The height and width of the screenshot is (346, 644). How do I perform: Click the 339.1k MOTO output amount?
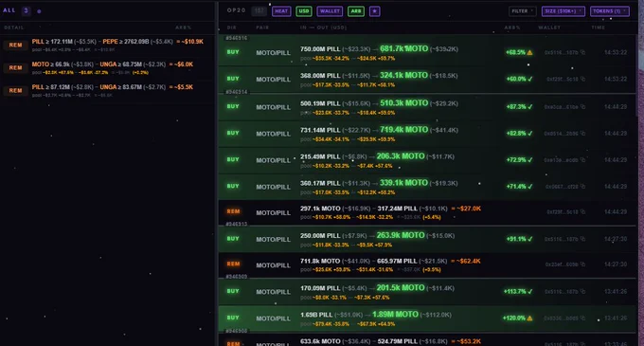coord(403,183)
